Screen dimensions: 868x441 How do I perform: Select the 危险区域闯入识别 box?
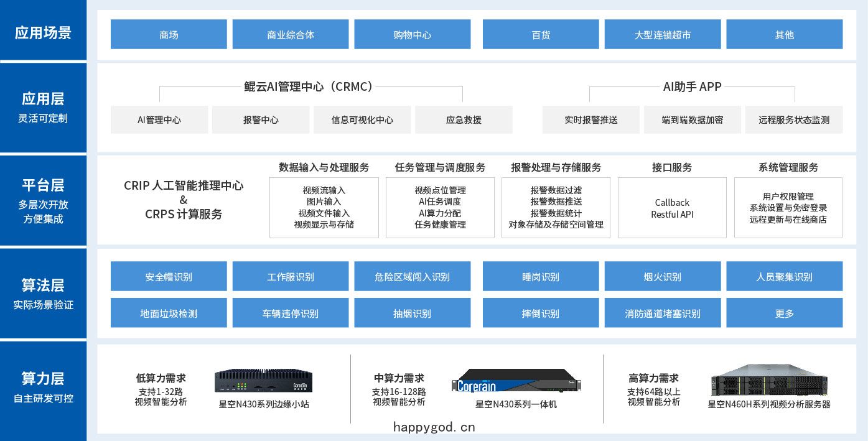click(x=413, y=276)
